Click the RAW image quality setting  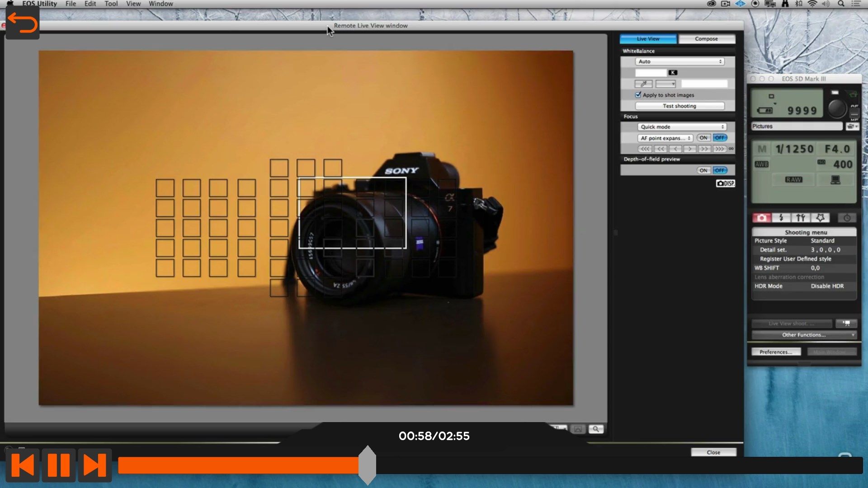point(793,179)
